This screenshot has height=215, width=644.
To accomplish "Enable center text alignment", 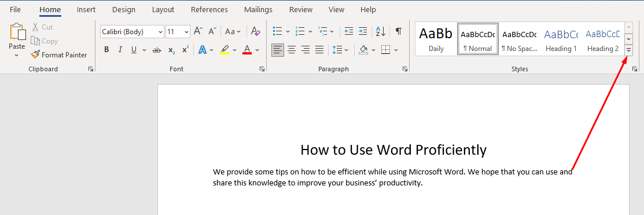I will [292, 50].
